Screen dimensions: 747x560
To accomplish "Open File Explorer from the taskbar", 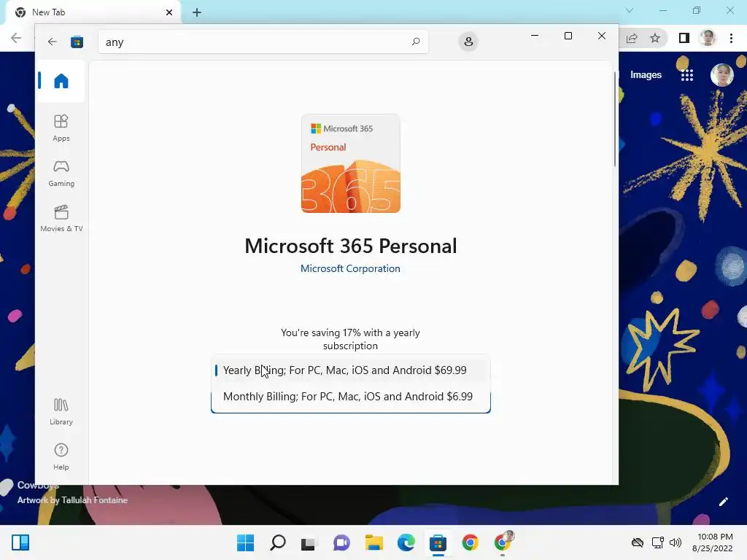I will [x=374, y=542].
